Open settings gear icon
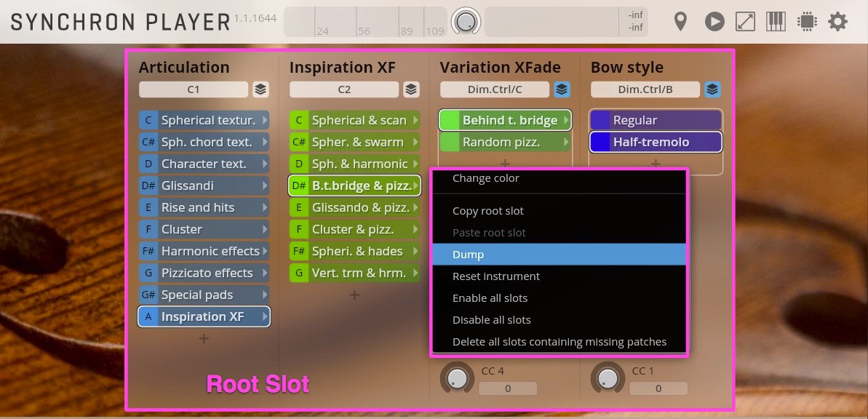This screenshot has width=868, height=419. point(837,22)
